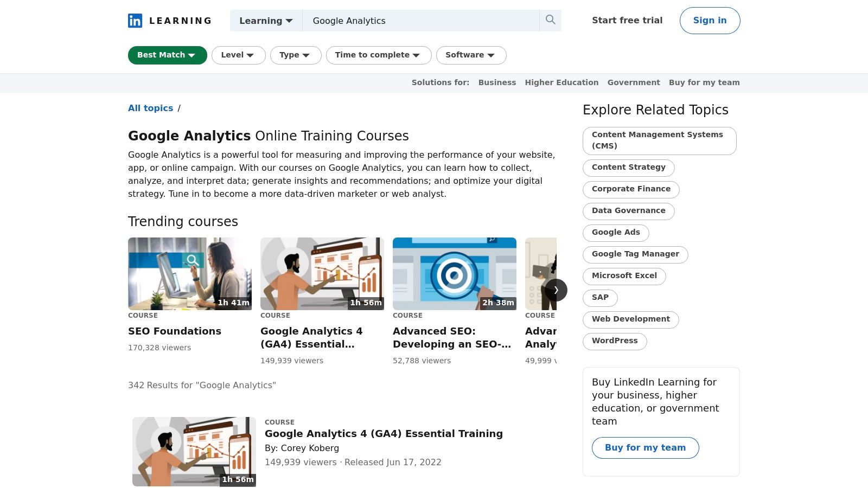The image size is (868, 488).
Task: Select WordPress topic chip
Action: (x=615, y=341)
